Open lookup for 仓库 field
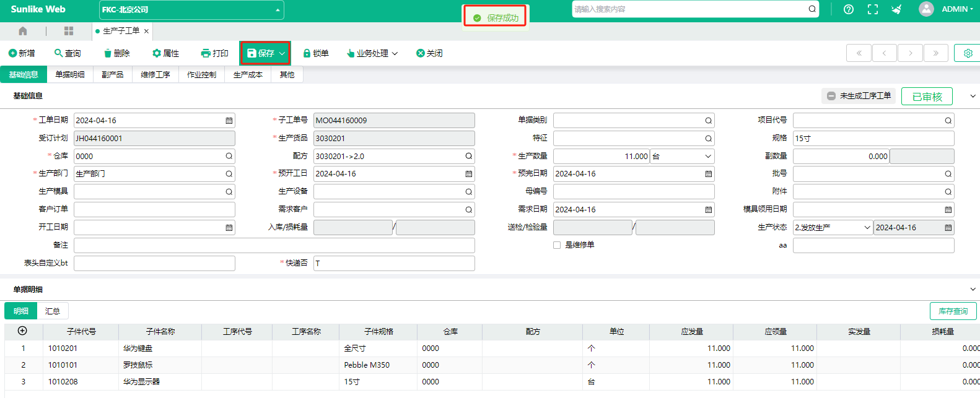This screenshot has width=980, height=398. [229, 157]
